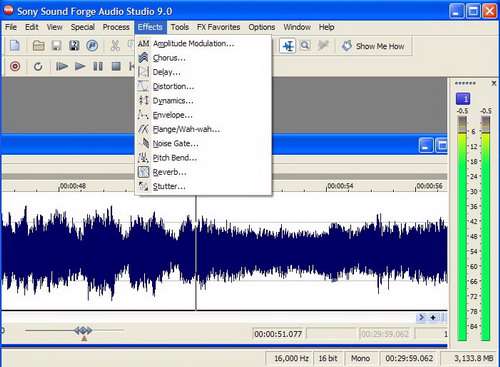Toggle Loop Playback button

pyautogui.click(x=38, y=67)
